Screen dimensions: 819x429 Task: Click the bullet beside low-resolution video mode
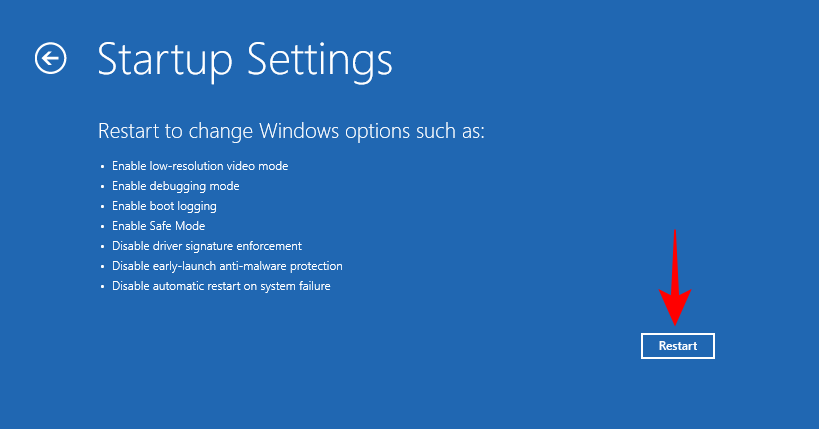coord(102,166)
